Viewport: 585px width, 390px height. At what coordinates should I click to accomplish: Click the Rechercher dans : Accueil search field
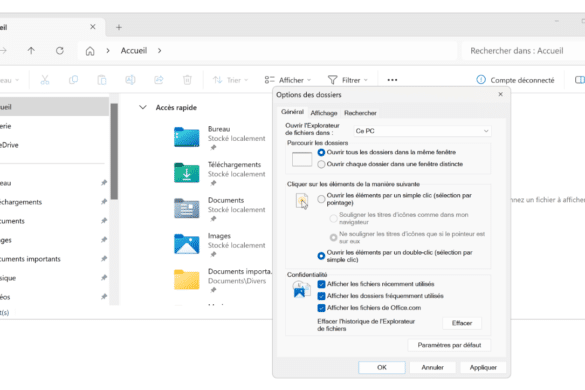[x=523, y=51]
